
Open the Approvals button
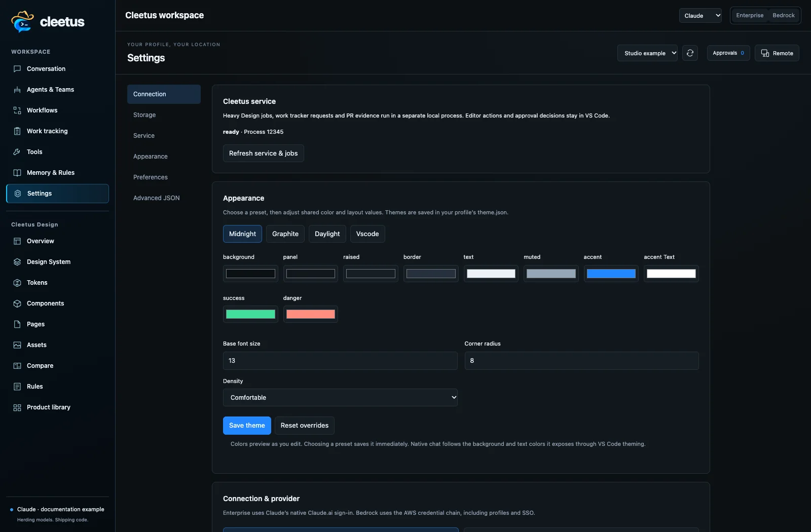(x=728, y=53)
